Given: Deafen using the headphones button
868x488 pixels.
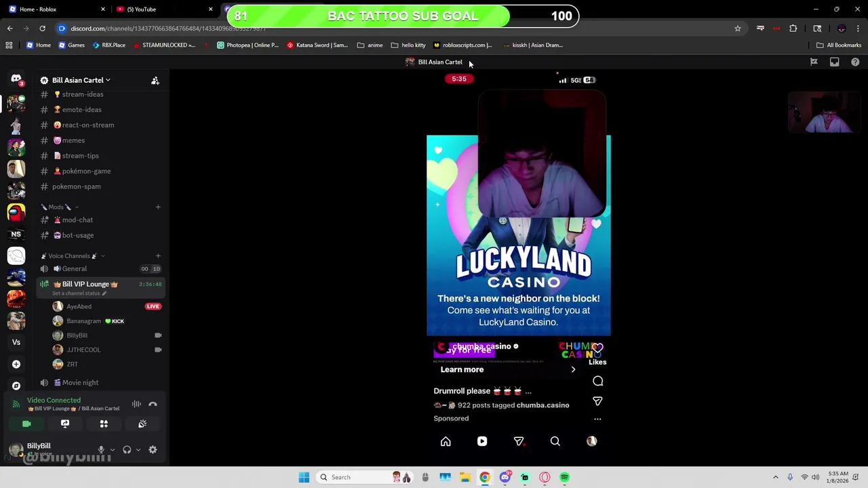Looking at the screenshot, I should (127, 449).
